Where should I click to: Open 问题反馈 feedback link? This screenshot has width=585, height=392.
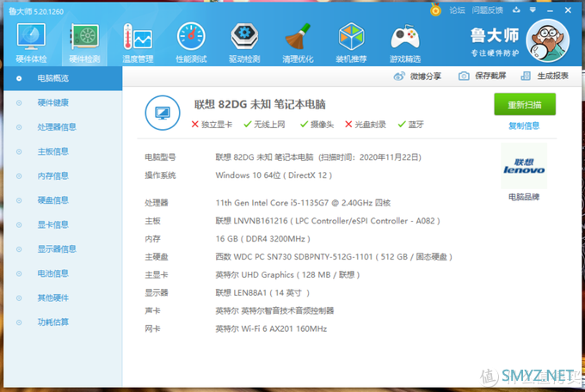(x=487, y=10)
